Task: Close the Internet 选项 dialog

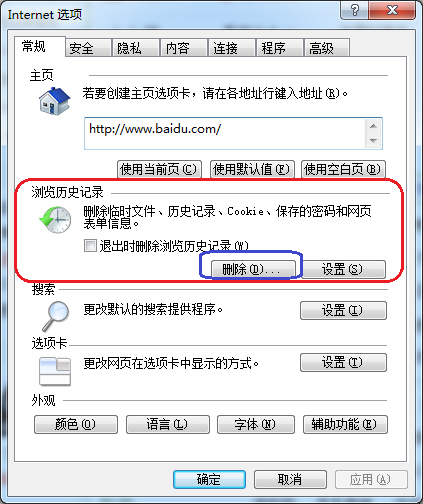Action: [x=392, y=10]
